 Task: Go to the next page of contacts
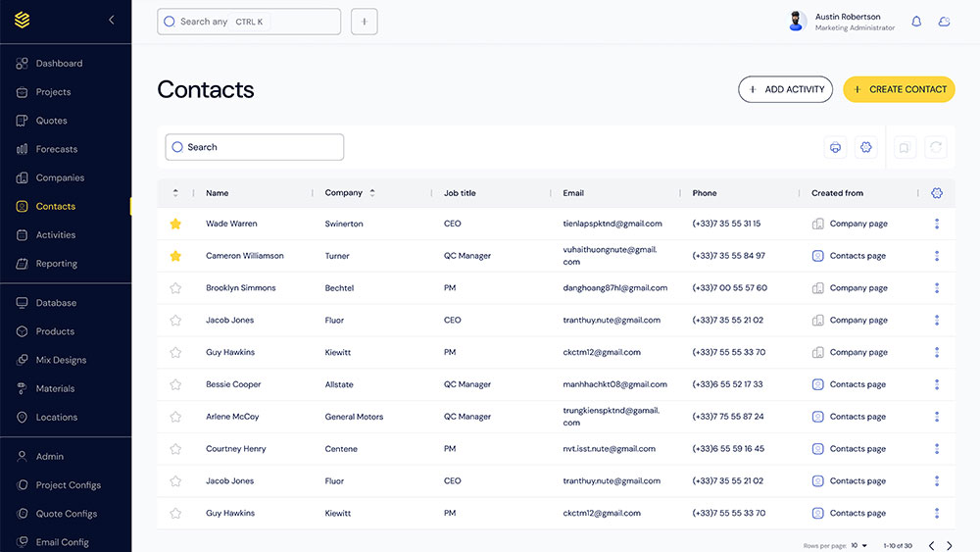click(949, 545)
